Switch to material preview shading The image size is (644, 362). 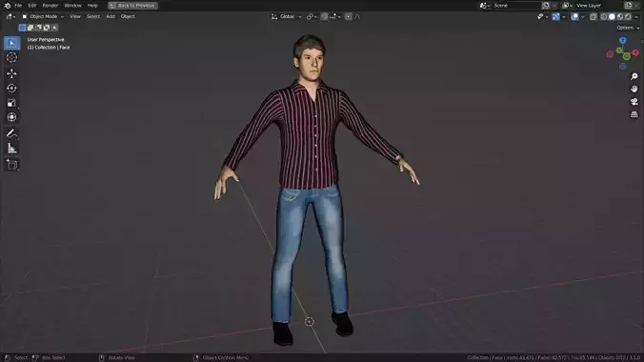[620, 16]
